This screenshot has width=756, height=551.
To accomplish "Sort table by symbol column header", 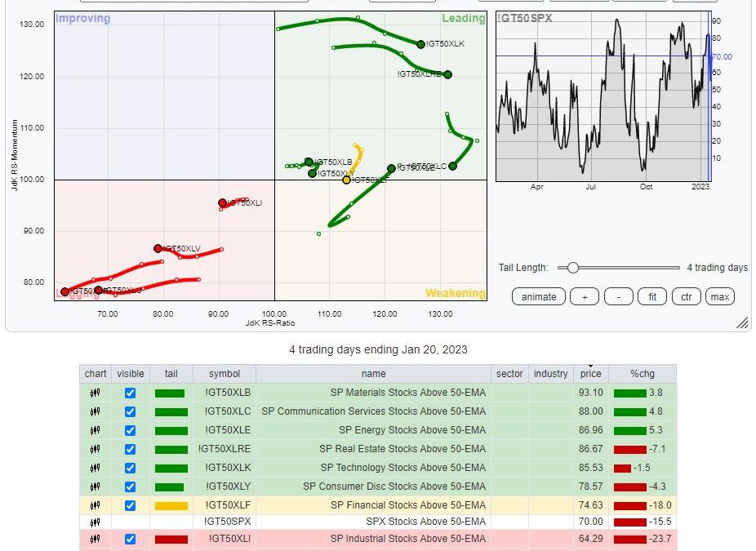I will click(224, 374).
